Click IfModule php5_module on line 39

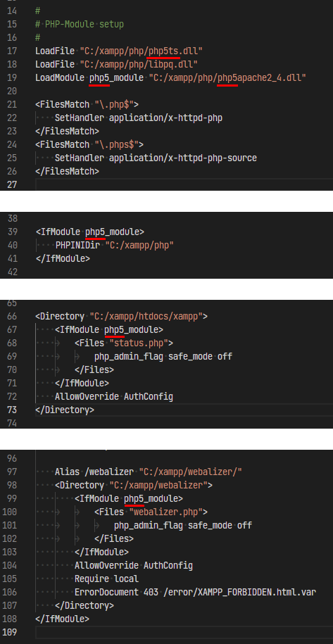(90, 232)
